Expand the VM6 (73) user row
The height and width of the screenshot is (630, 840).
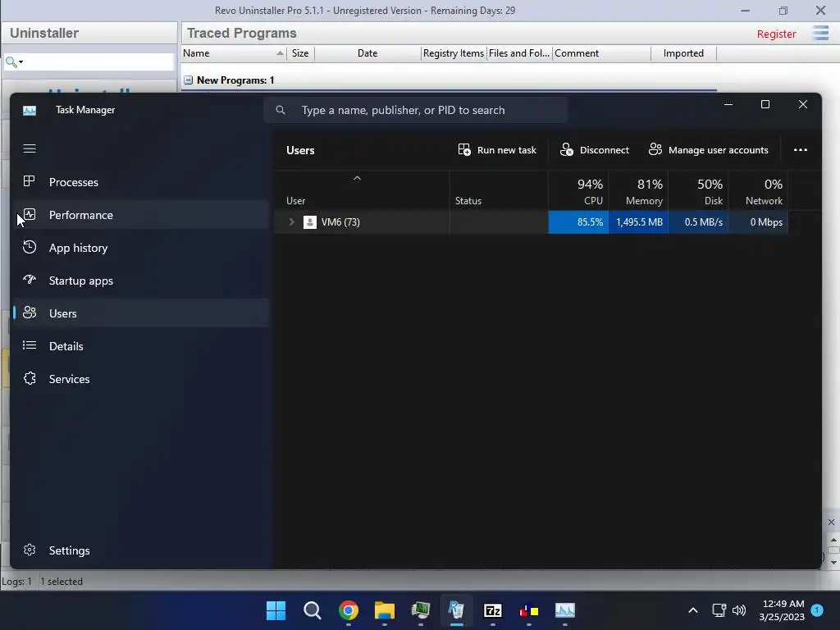click(291, 221)
